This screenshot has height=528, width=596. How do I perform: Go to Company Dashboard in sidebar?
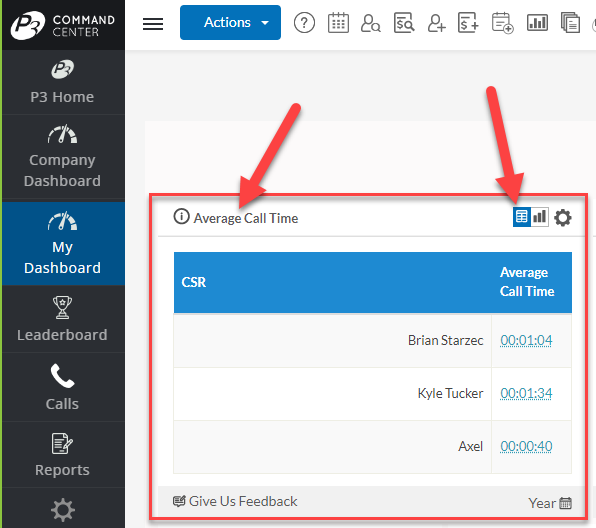[x=62, y=156]
